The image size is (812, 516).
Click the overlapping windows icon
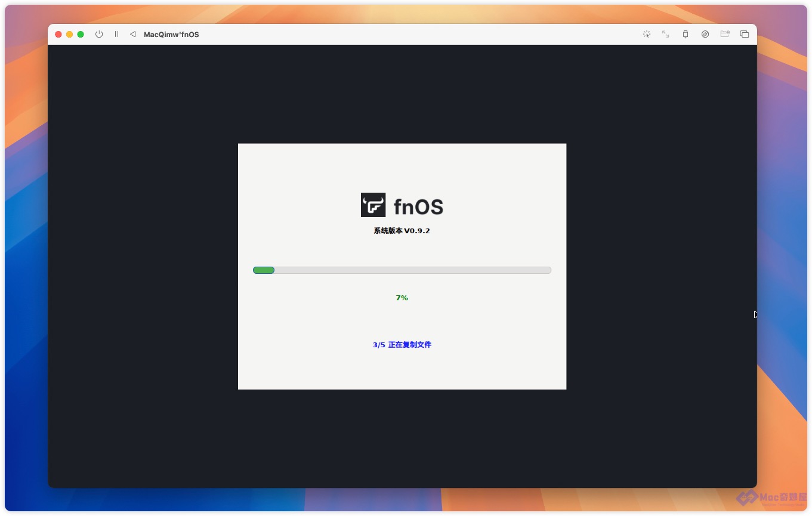(x=745, y=35)
